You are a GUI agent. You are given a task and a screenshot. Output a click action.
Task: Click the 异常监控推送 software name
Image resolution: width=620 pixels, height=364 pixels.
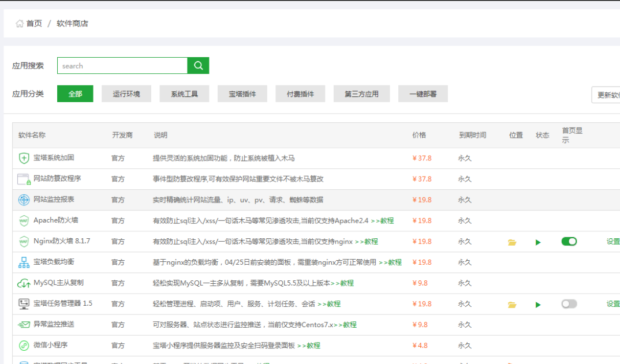54,324
